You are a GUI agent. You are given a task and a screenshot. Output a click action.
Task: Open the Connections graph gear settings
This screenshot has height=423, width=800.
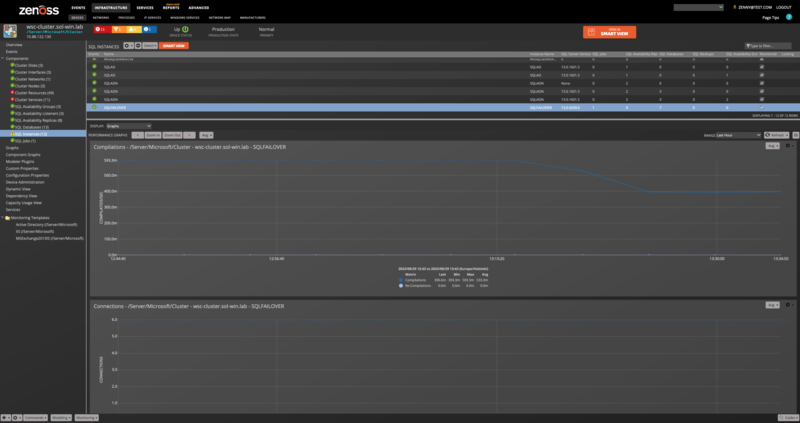(x=789, y=305)
